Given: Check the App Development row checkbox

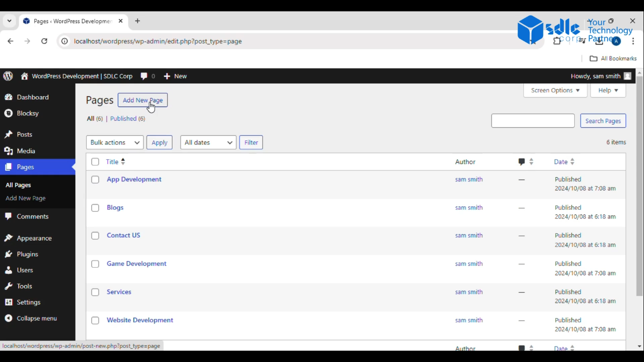Looking at the screenshot, I should point(95,180).
